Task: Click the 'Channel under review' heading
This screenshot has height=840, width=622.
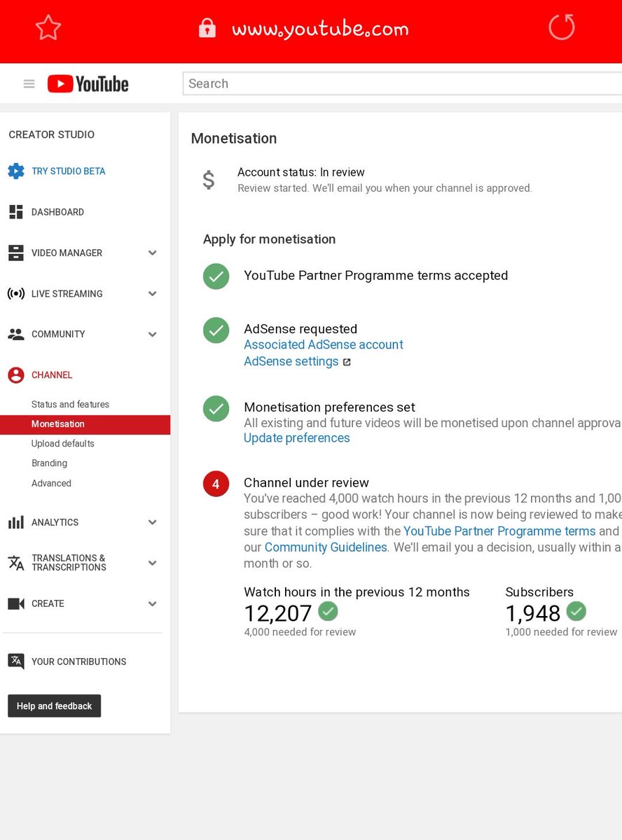Action: pyautogui.click(x=306, y=483)
